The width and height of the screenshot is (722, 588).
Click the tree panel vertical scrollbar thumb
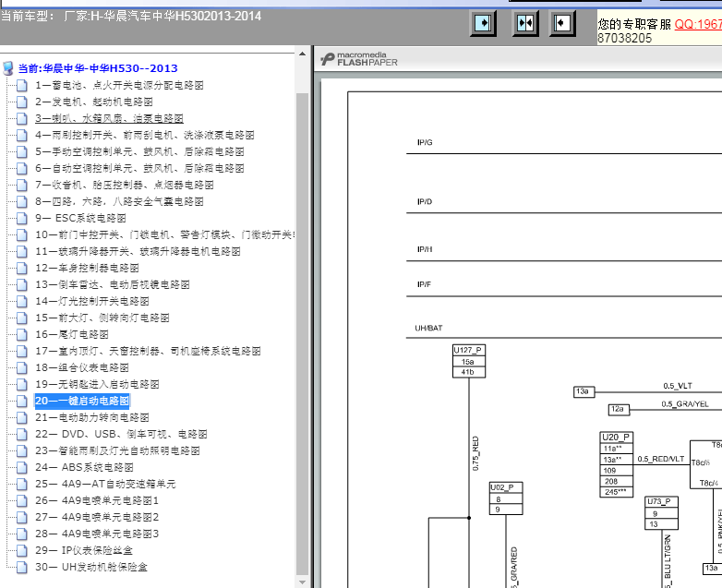302,334
